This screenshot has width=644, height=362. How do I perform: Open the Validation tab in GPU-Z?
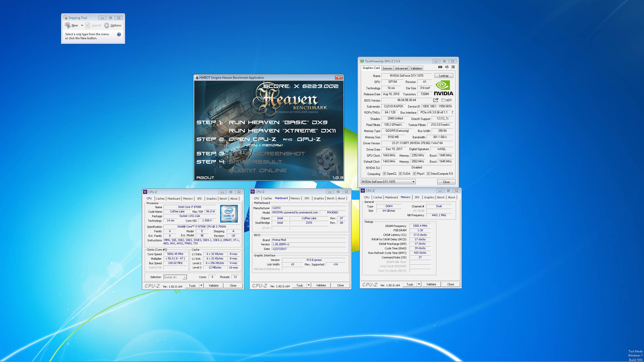click(416, 68)
